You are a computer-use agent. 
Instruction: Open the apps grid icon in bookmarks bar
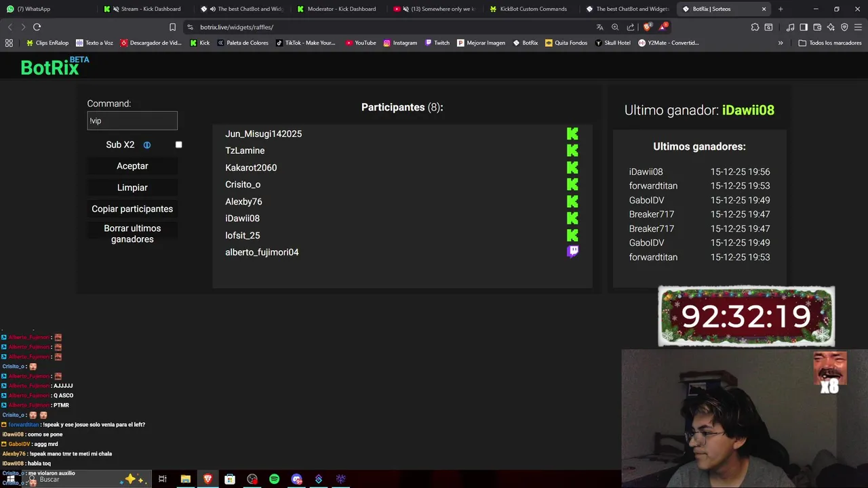click(9, 43)
